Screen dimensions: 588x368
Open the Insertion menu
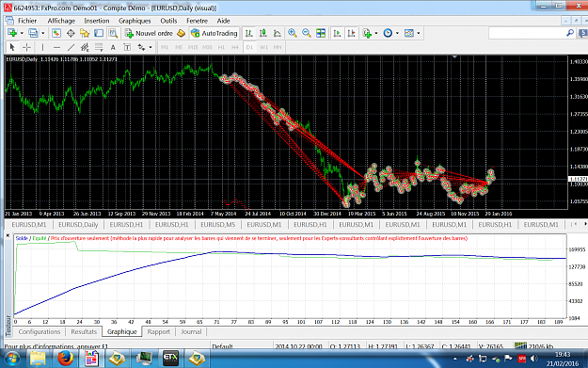tap(97, 21)
